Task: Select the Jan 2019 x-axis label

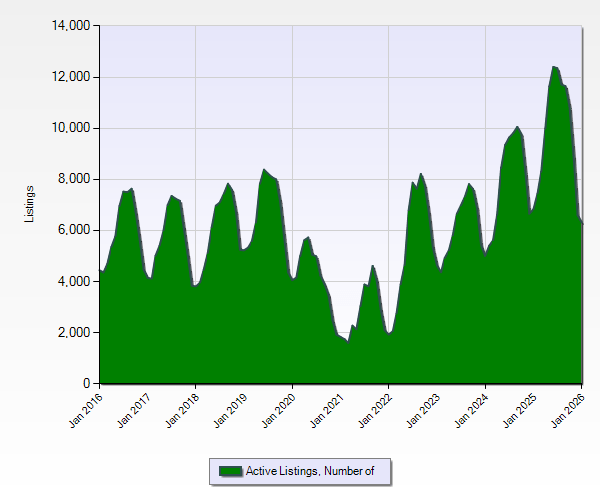Action: click(x=229, y=410)
